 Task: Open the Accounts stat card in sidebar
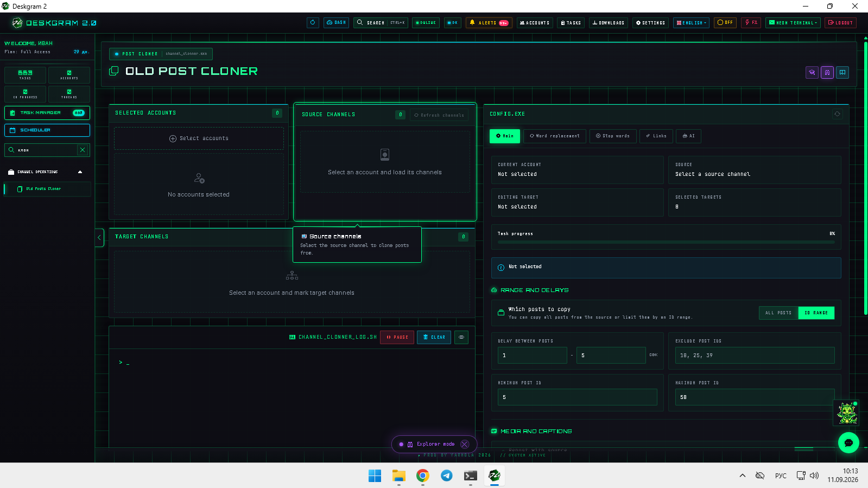69,75
